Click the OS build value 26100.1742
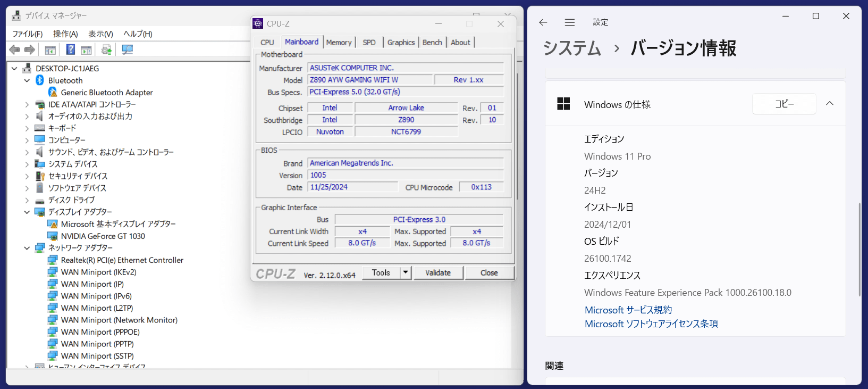Image resolution: width=868 pixels, height=389 pixels. [x=608, y=259]
